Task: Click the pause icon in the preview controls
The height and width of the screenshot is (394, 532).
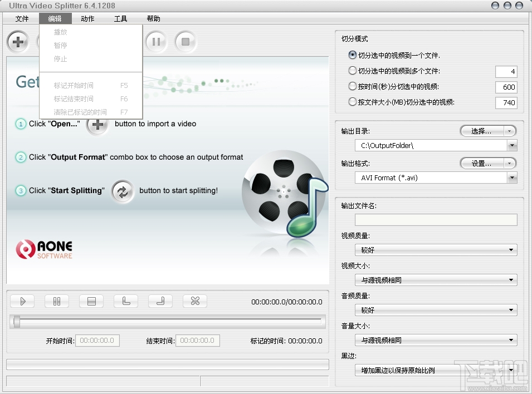Action: 57,301
